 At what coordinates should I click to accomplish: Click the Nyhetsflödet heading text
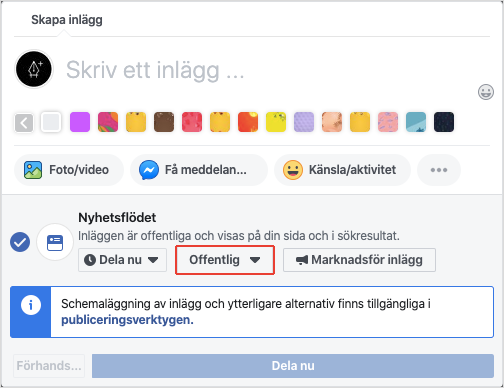pyautogui.click(x=117, y=218)
